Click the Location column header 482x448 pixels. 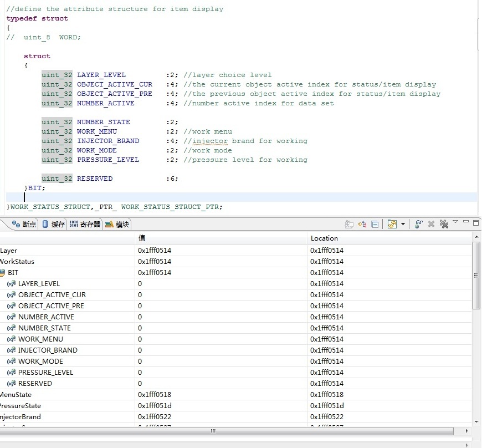[388, 238]
